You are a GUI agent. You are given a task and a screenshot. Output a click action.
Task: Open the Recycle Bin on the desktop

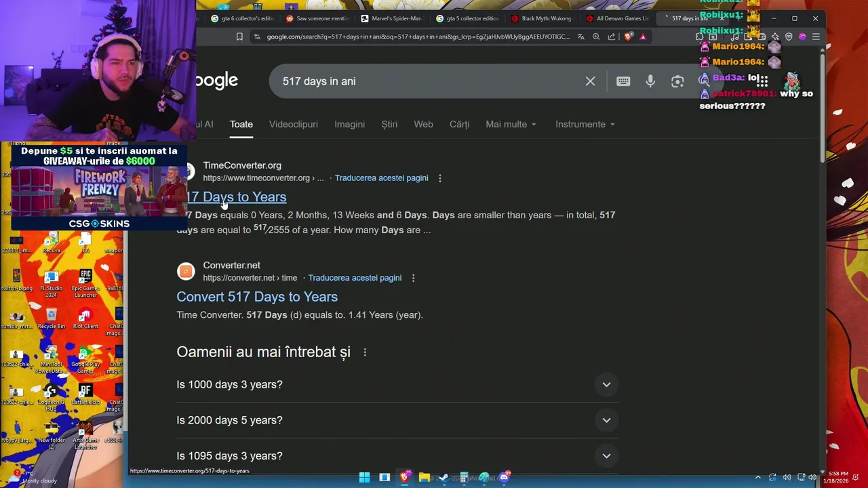[52, 319]
